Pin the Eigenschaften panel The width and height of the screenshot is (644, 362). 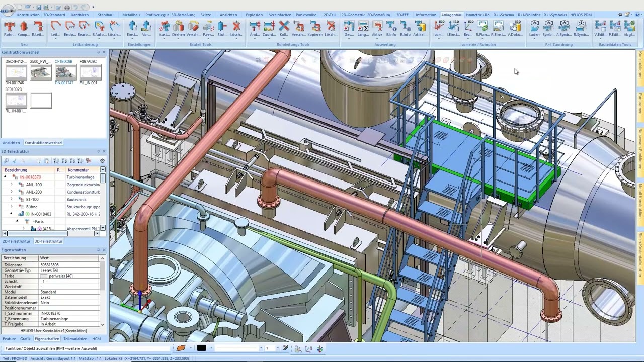pyautogui.click(x=99, y=250)
